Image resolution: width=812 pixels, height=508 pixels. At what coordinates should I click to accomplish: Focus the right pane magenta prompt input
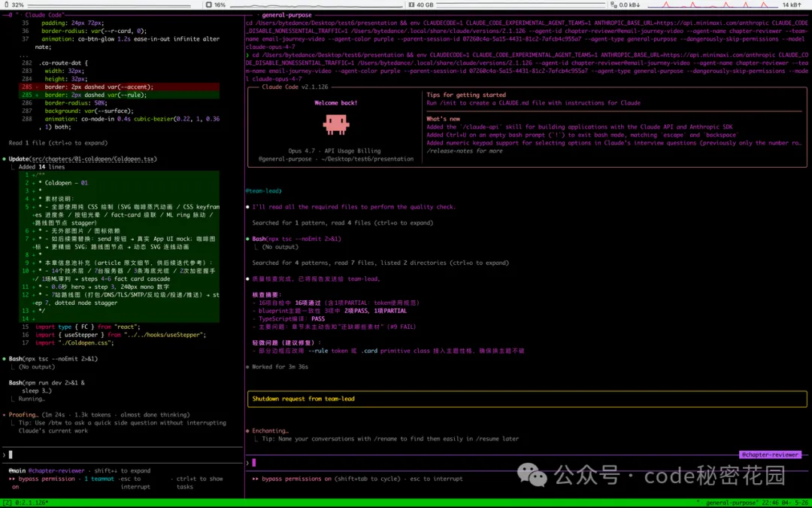pyautogui.click(x=527, y=462)
